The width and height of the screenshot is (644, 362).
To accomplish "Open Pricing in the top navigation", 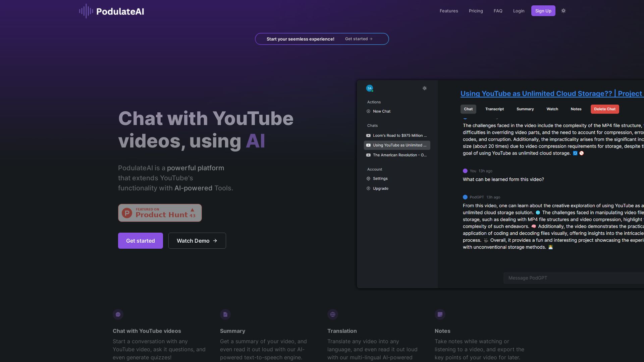I will point(476,11).
